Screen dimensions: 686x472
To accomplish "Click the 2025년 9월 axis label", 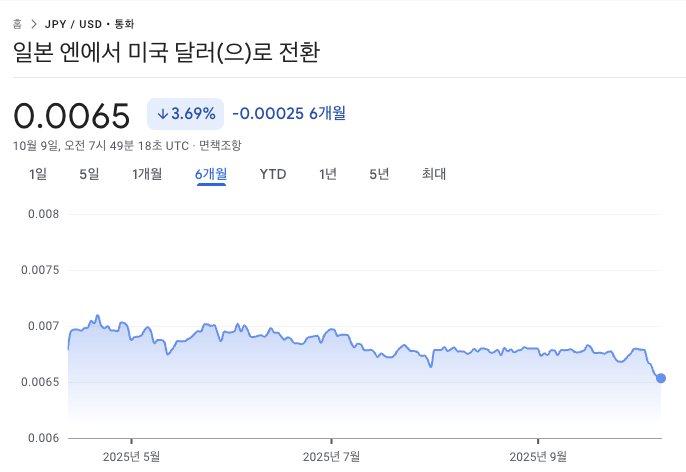I will (538, 456).
